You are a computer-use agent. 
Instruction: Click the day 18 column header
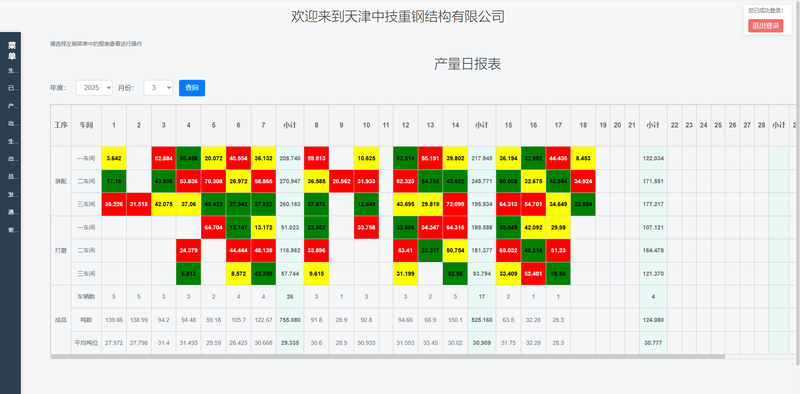point(583,125)
